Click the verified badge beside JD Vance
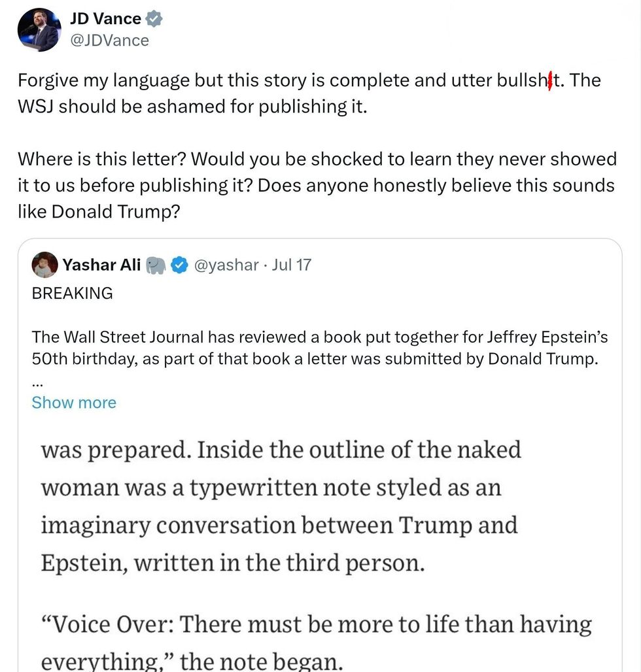This screenshot has height=672, width=641. click(x=154, y=19)
